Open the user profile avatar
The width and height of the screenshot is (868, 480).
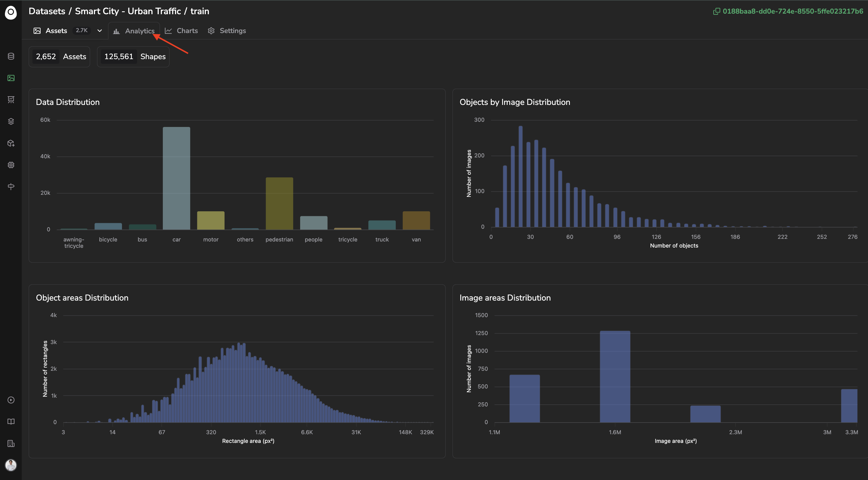(x=11, y=465)
